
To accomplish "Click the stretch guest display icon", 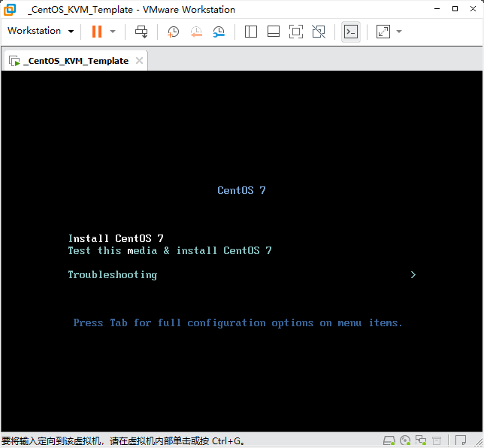I will (x=383, y=32).
